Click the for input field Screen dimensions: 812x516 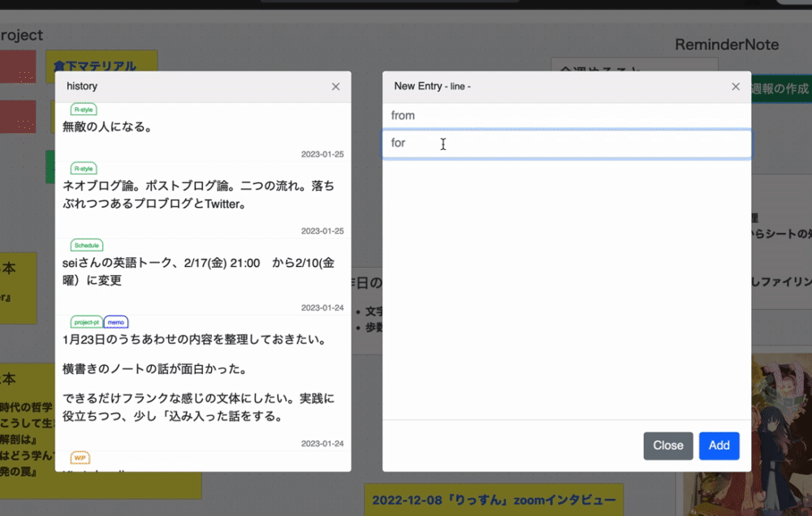(x=566, y=143)
